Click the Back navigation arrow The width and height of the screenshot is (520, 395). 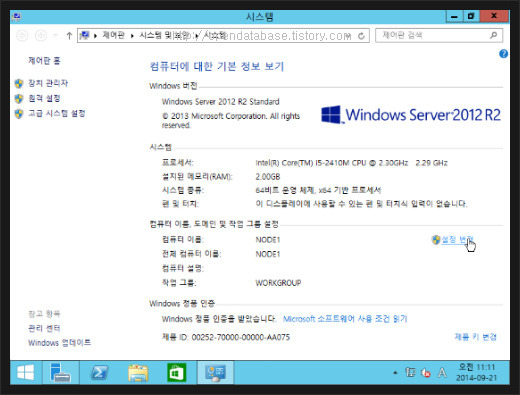click(x=22, y=35)
